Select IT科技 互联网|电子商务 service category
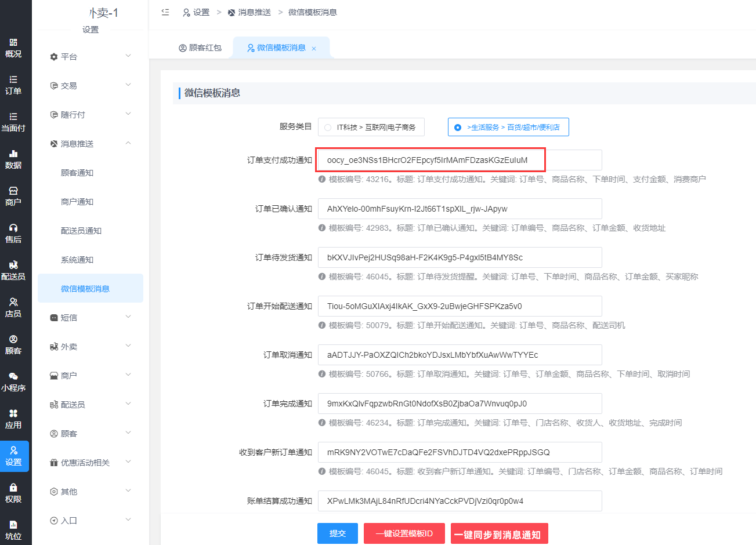This screenshot has height=545, width=756. pos(371,127)
